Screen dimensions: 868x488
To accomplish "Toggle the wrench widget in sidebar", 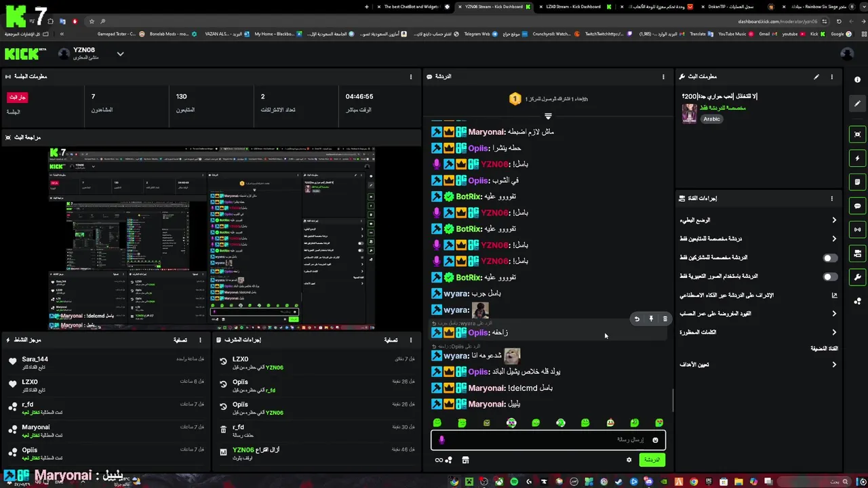I will click(x=858, y=277).
